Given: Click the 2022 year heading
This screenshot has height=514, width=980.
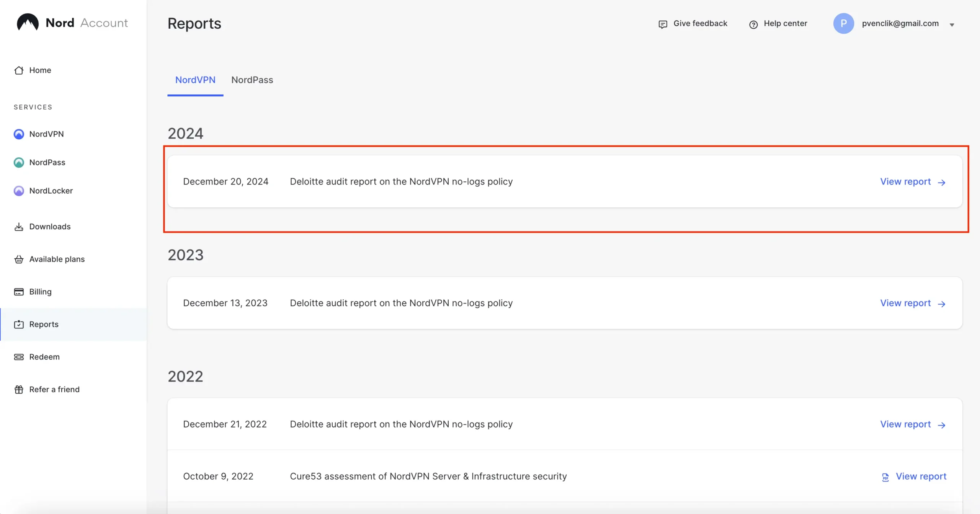Looking at the screenshot, I should [x=185, y=376].
